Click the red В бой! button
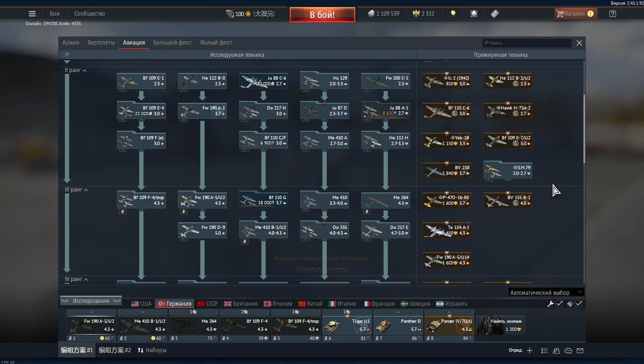 (x=322, y=15)
